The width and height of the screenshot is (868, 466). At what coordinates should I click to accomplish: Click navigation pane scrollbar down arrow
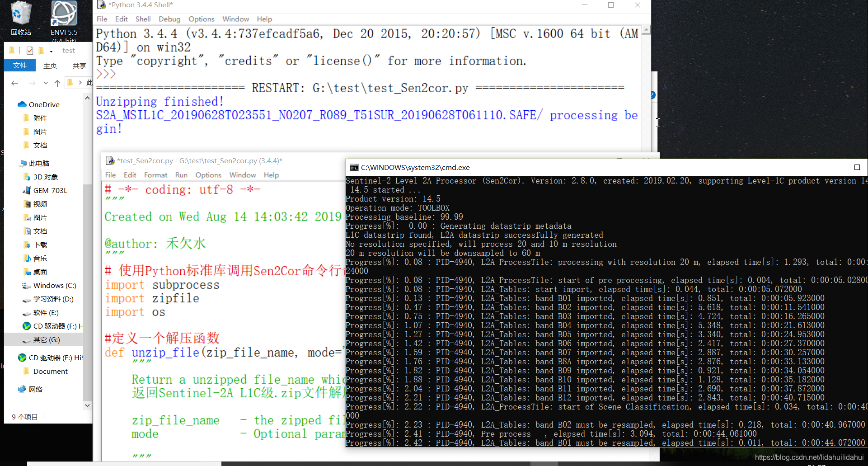click(87, 405)
